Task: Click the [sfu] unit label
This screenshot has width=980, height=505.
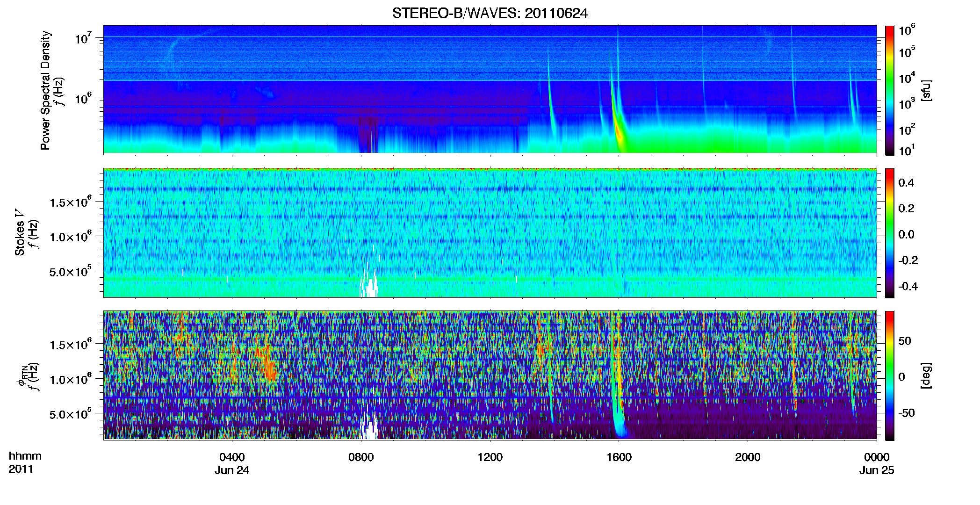Action: (x=926, y=90)
